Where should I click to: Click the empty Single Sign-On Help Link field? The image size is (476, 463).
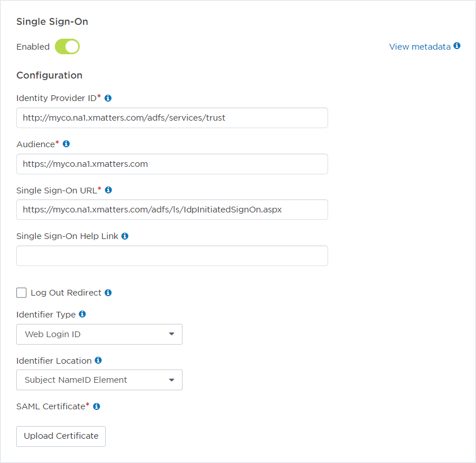172,256
